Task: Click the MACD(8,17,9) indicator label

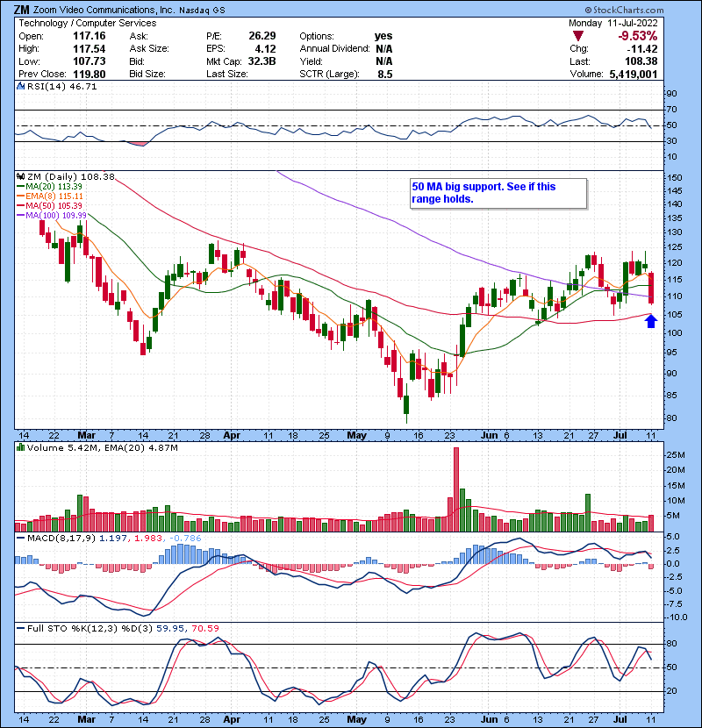Action: pos(61,539)
